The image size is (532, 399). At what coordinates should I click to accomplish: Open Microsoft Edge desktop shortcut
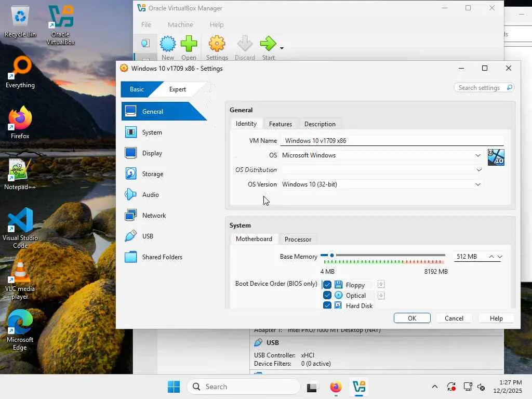pyautogui.click(x=20, y=330)
